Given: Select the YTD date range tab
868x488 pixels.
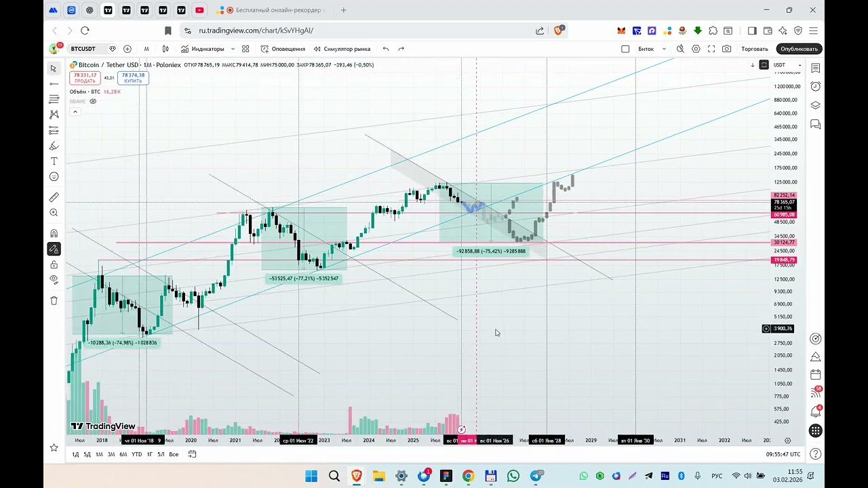Looking at the screenshot, I should point(136,454).
